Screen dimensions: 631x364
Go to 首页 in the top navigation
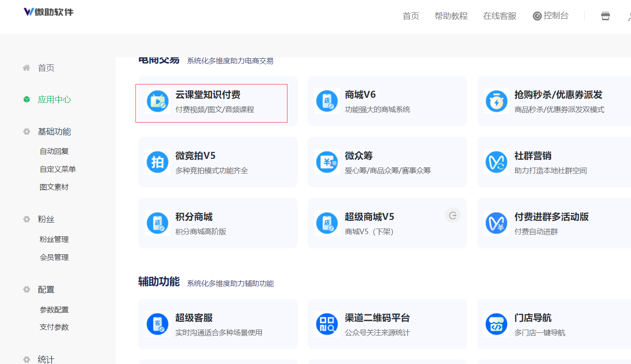coord(411,16)
